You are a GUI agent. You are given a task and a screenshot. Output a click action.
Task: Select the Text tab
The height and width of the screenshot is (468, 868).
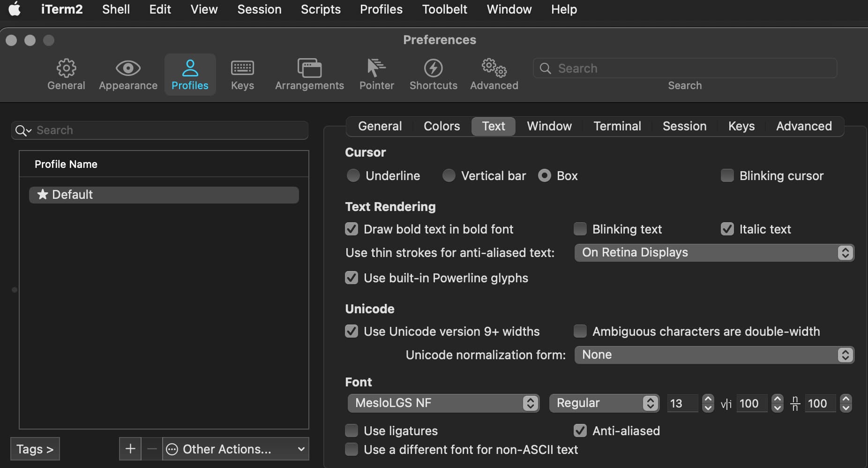tap(494, 126)
